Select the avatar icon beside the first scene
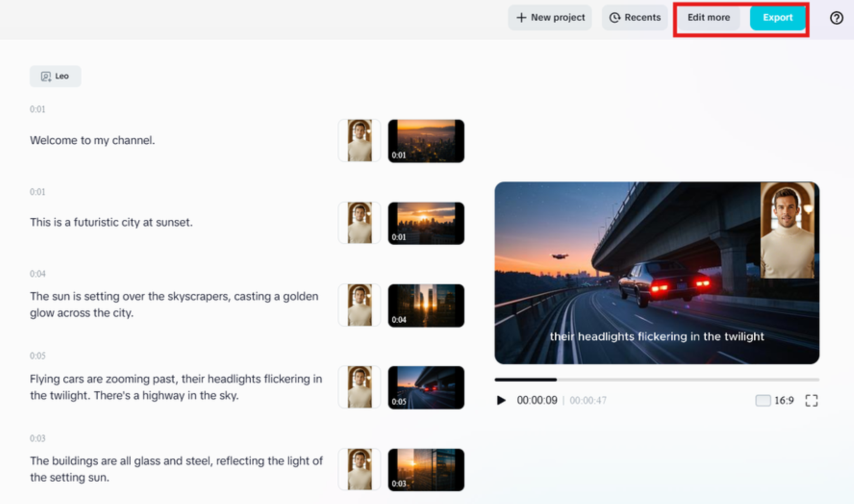The image size is (854, 504). pyautogui.click(x=359, y=140)
